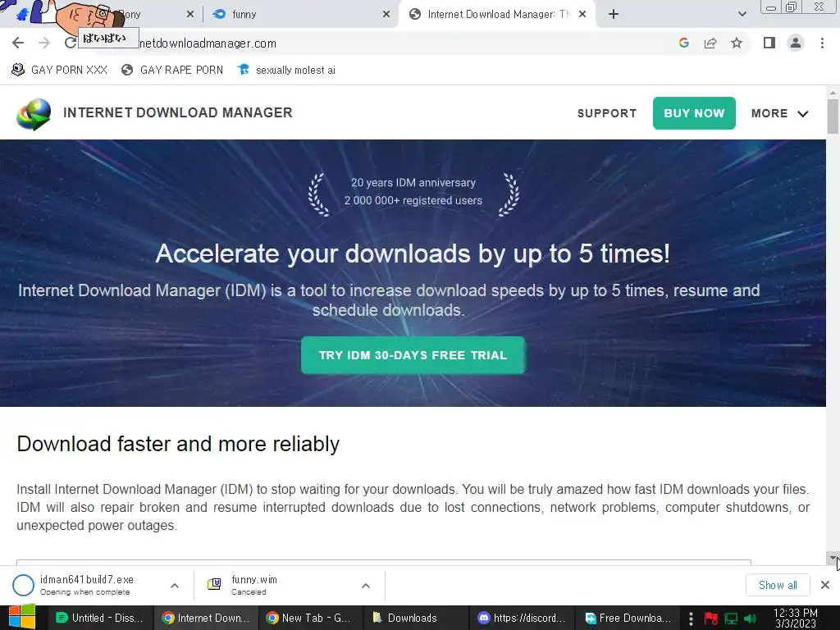Open the Windows Start menu
Viewport: 840px width, 630px height.
21,618
